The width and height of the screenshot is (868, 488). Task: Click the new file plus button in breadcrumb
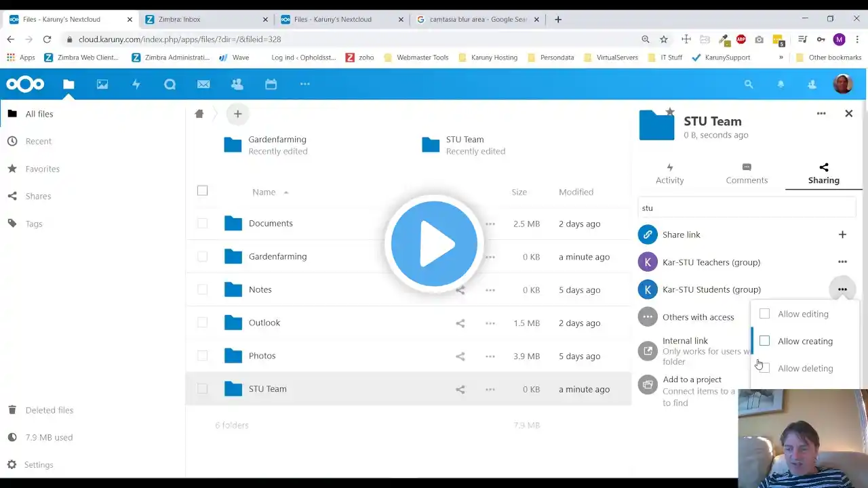(237, 114)
